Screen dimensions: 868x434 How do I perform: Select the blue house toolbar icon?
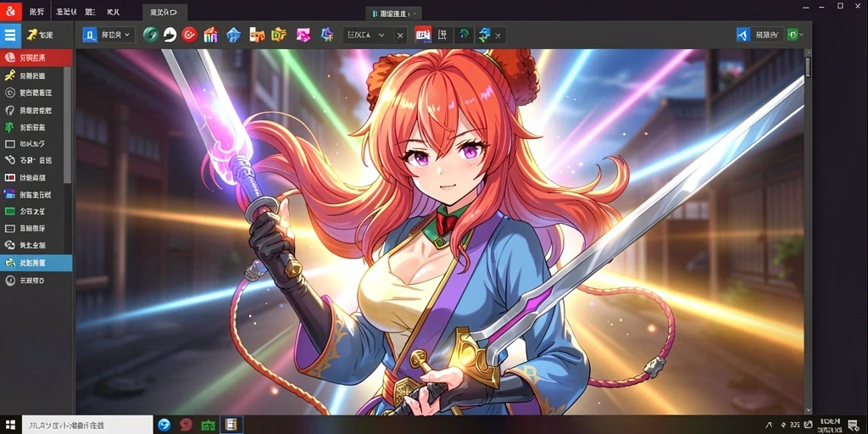pos(234,35)
